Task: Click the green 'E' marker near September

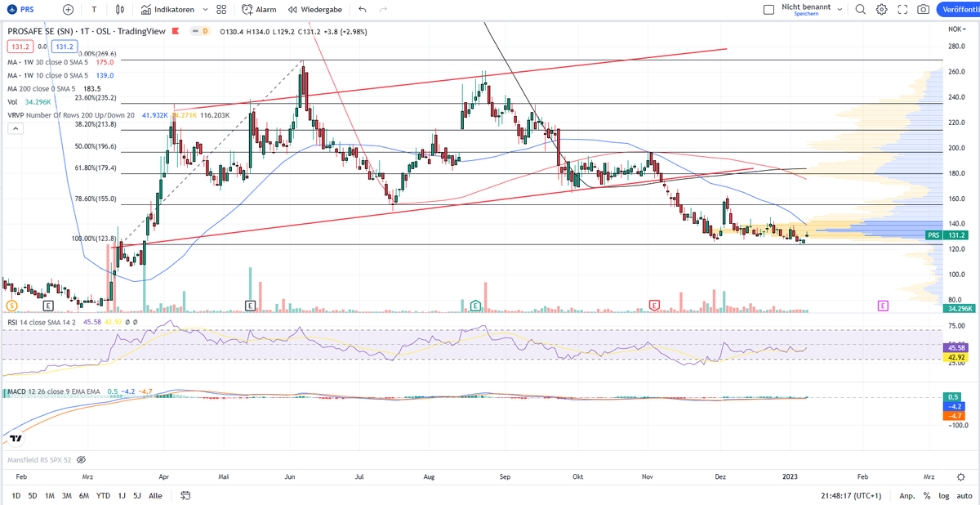Action: pyautogui.click(x=474, y=305)
